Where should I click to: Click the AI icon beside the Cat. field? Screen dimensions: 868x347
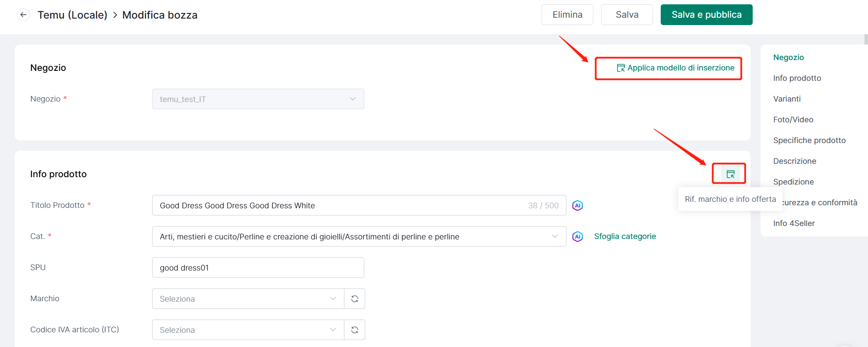click(577, 237)
